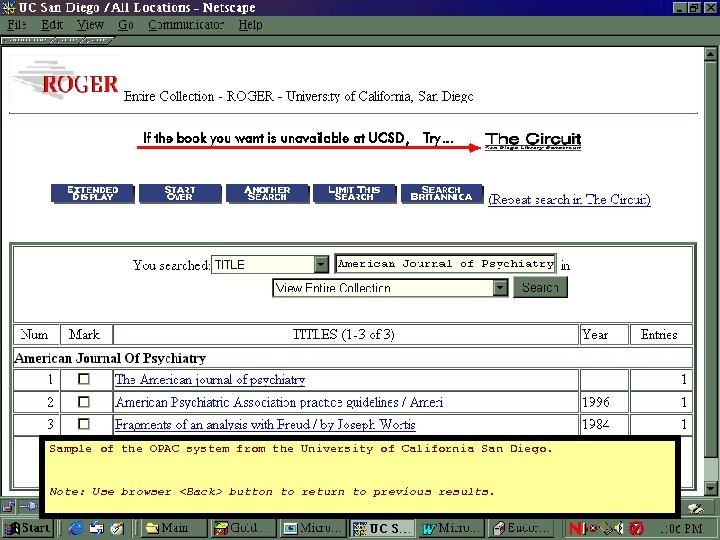Open Fragments of an analysis with Freud link
The image size is (720, 540).
pos(265,425)
